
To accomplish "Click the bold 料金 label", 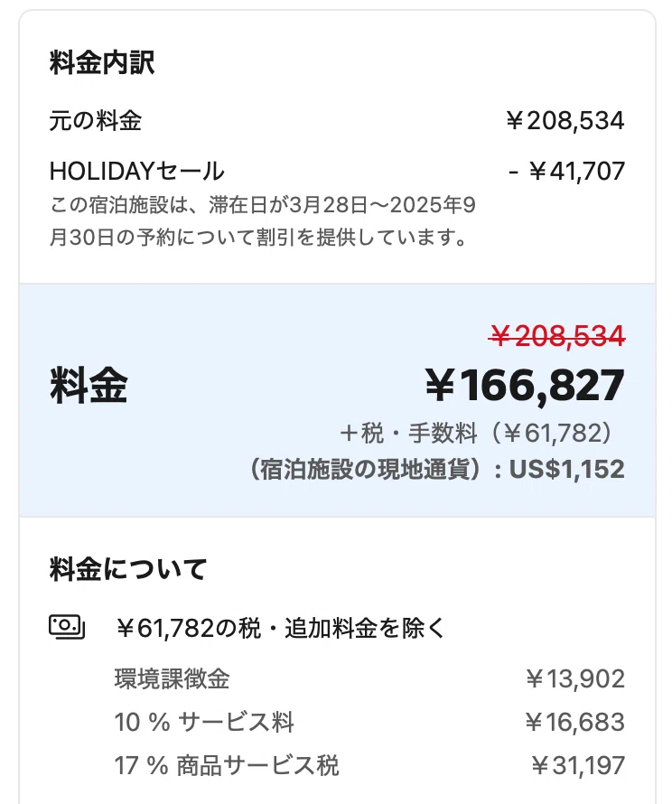I will [x=89, y=386].
